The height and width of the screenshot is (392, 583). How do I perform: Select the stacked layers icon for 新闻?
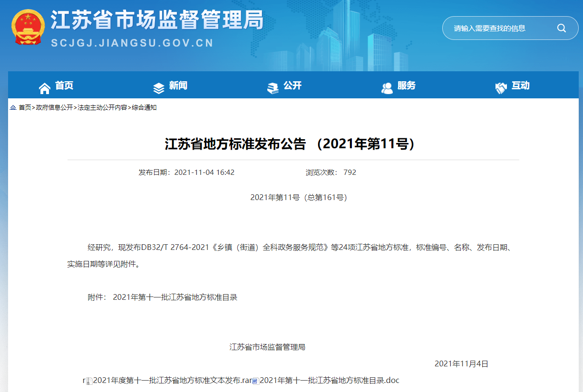pos(158,88)
